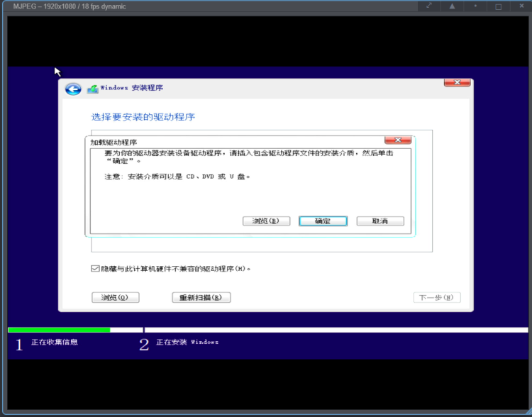Go back using the blue back arrow
The image size is (532, 417).
click(x=73, y=89)
